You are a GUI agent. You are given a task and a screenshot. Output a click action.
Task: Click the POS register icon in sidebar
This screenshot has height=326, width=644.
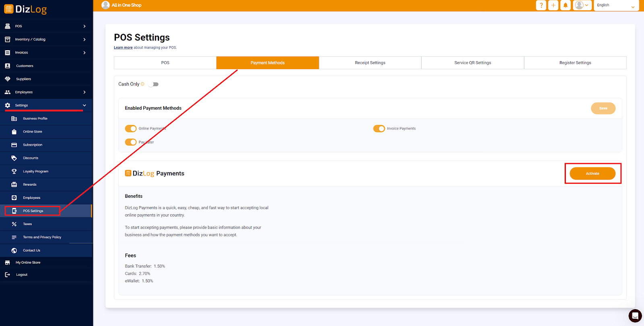pyautogui.click(x=7, y=26)
